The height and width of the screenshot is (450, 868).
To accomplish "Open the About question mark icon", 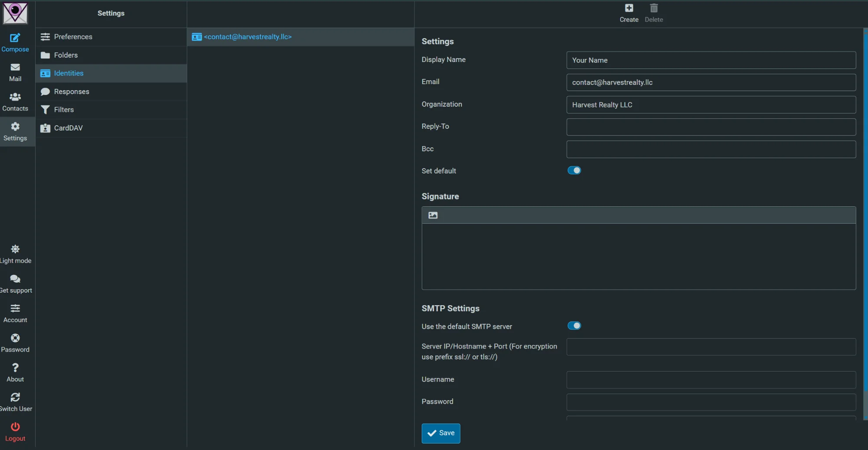I will pos(15,368).
